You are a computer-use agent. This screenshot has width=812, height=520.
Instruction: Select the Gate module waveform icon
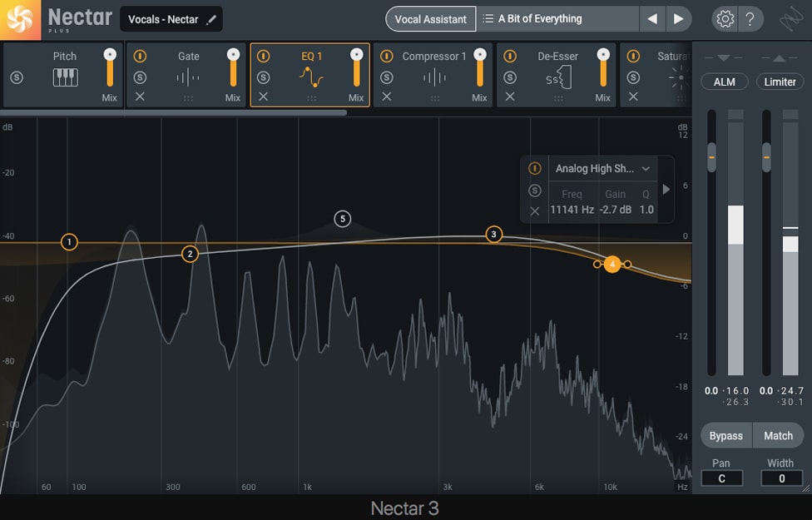pos(188,78)
